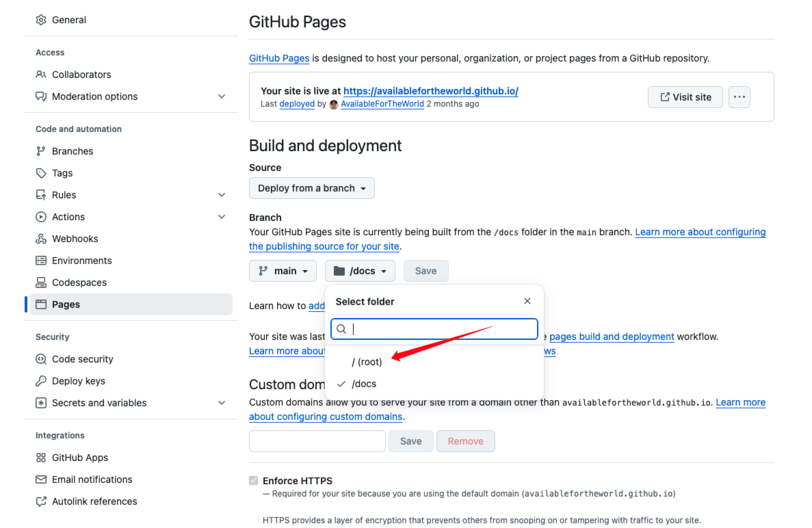Open Branches settings

pyautogui.click(x=131, y=151)
